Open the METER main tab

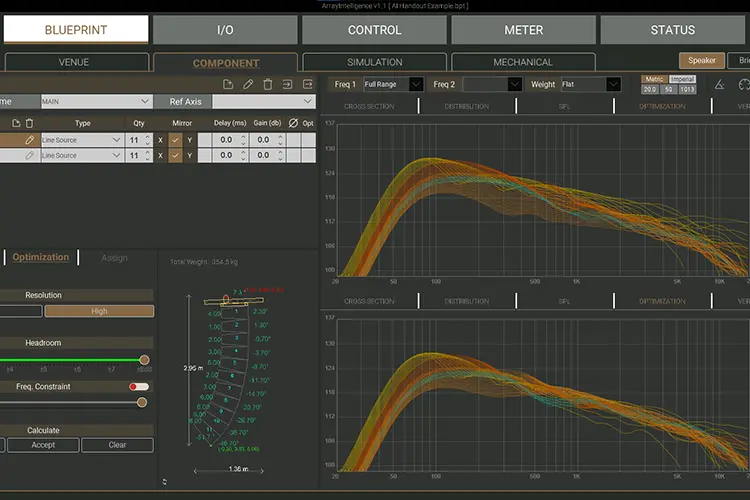pyautogui.click(x=523, y=30)
